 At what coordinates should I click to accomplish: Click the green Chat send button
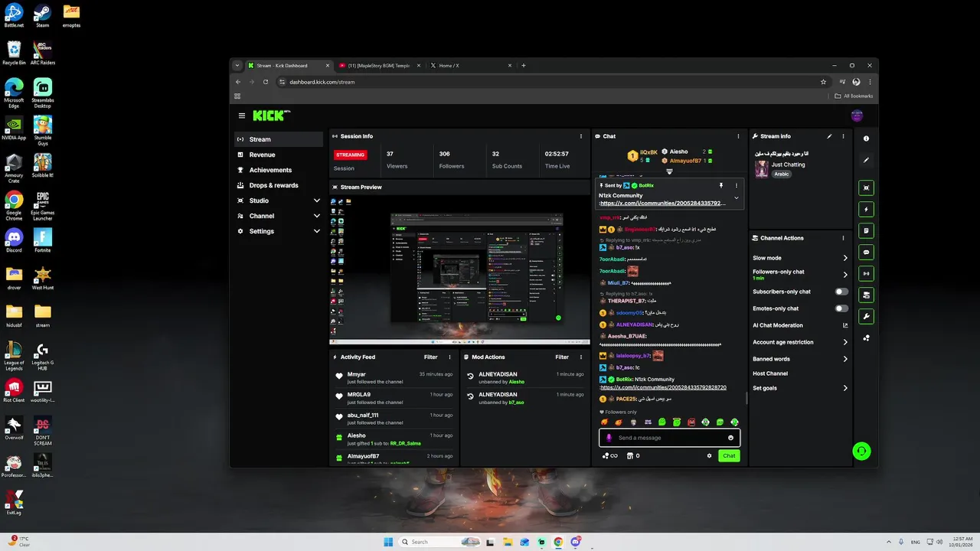729,455
